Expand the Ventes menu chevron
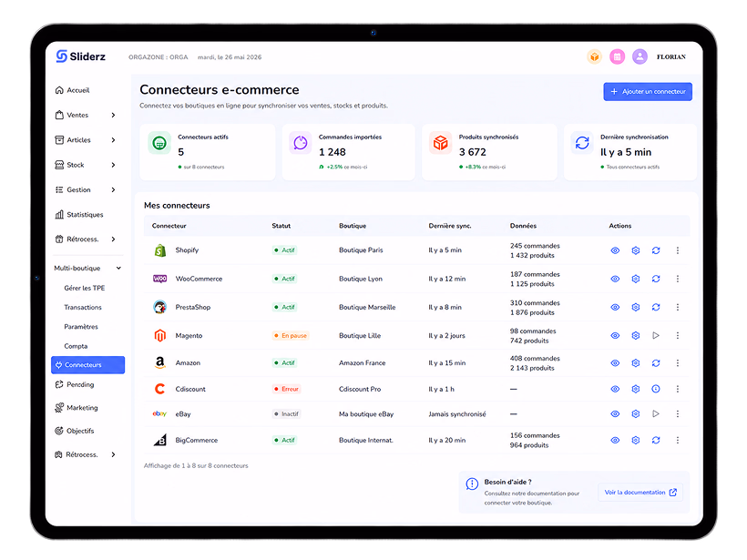Image resolution: width=747 pixels, height=560 pixels. (113, 115)
